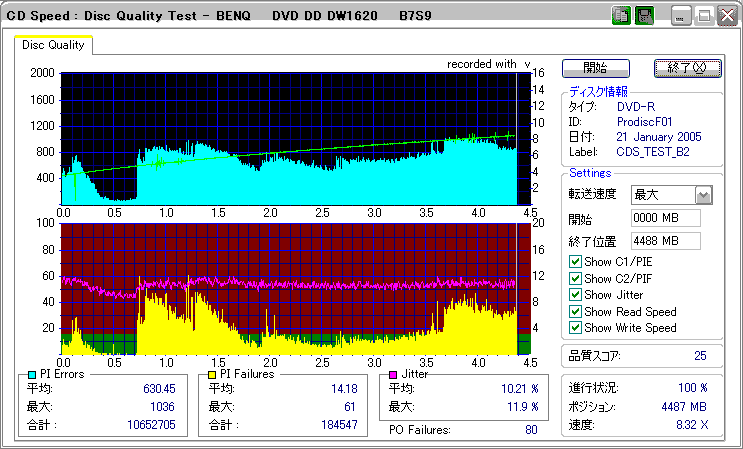Maximize the Disc Quality Test window

tap(703, 16)
